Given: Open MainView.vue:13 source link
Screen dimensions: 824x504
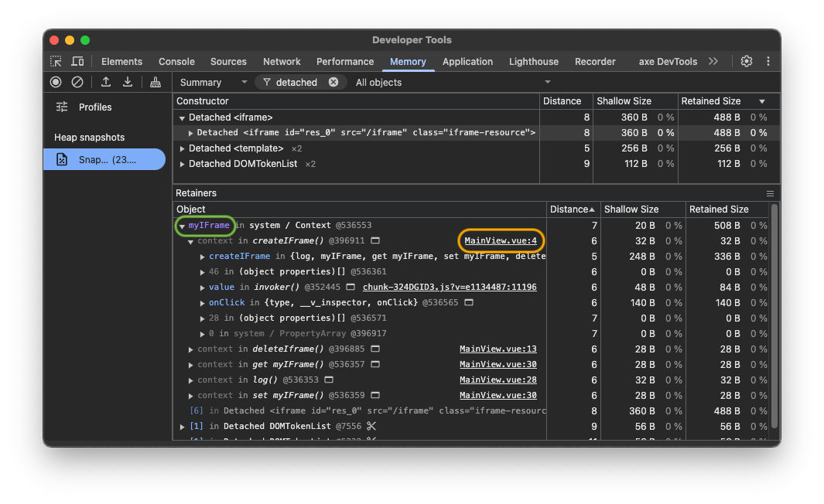Looking at the screenshot, I should pos(497,349).
